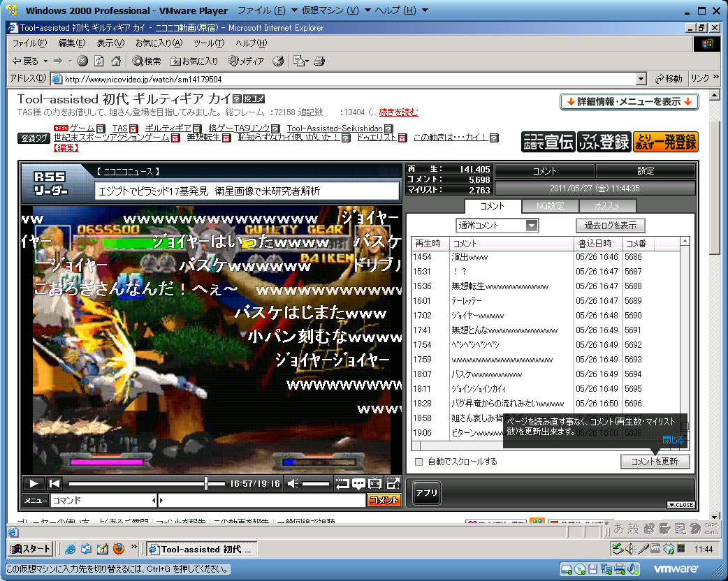Image resolution: width=728 pixels, height=581 pixels.
Task: Click the ニコニ広告で宣伝 button
Action: click(548, 142)
